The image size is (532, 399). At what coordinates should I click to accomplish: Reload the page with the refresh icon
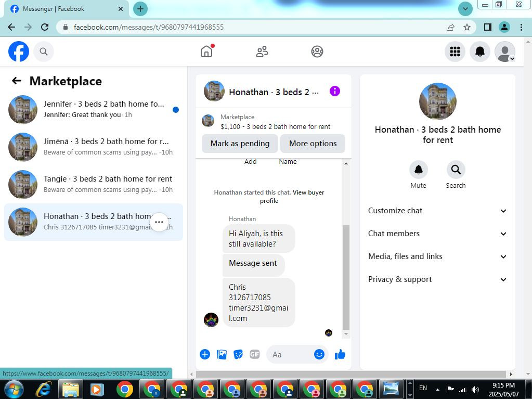45,27
